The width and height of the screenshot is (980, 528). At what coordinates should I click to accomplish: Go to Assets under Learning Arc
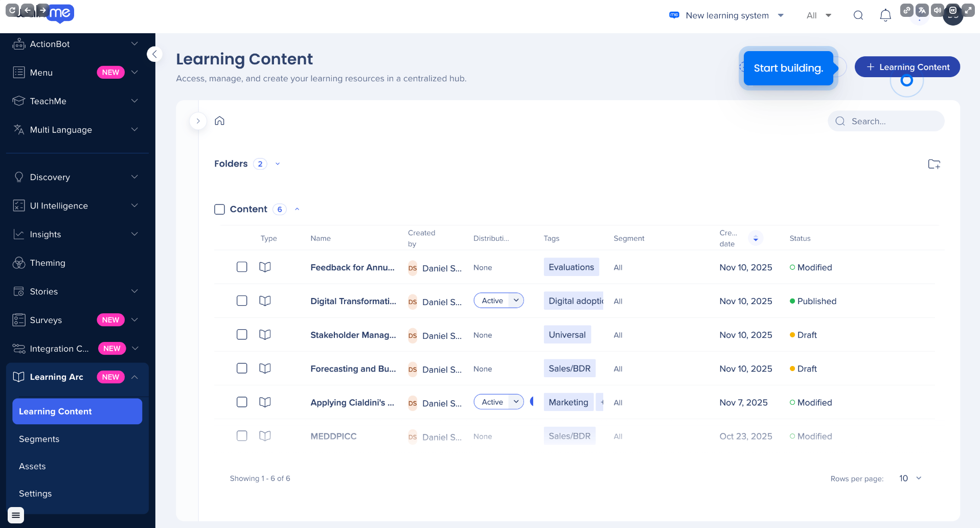click(32, 466)
